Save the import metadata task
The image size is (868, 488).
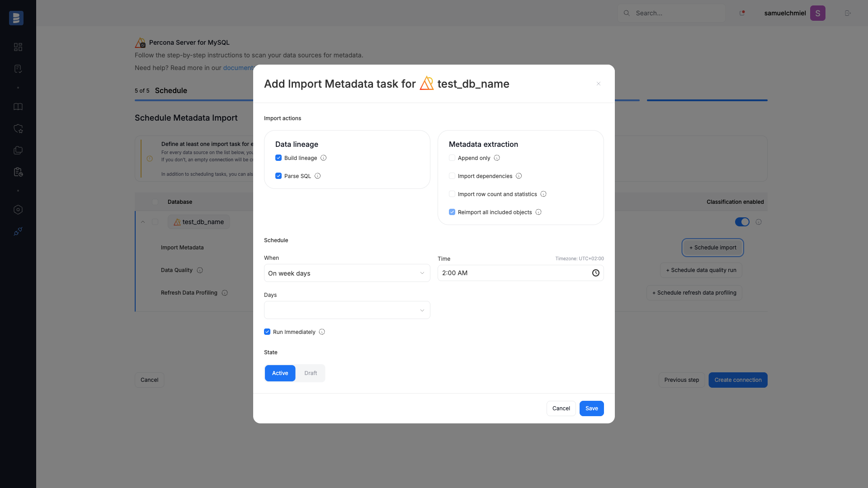pos(591,408)
